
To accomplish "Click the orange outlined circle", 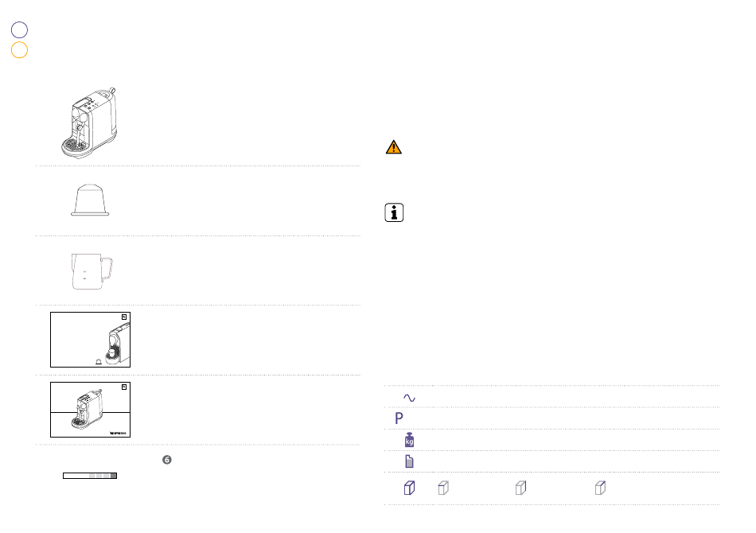I will pyautogui.click(x=19, y=50).
